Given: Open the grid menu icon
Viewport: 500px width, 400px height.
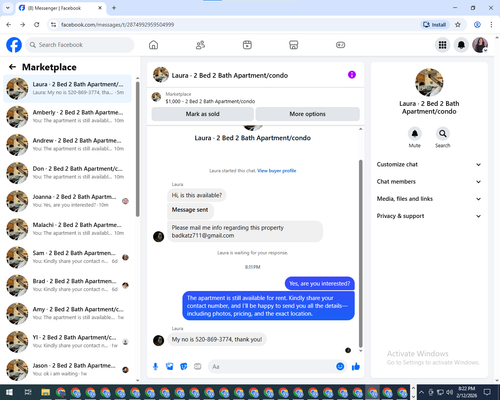Looking at the screenshot, I should pos(442,45).
